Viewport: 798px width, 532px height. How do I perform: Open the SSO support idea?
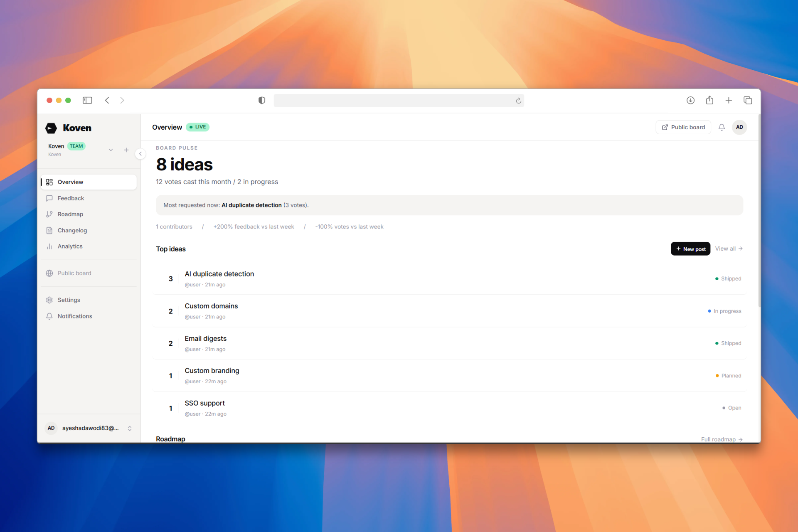449,408
